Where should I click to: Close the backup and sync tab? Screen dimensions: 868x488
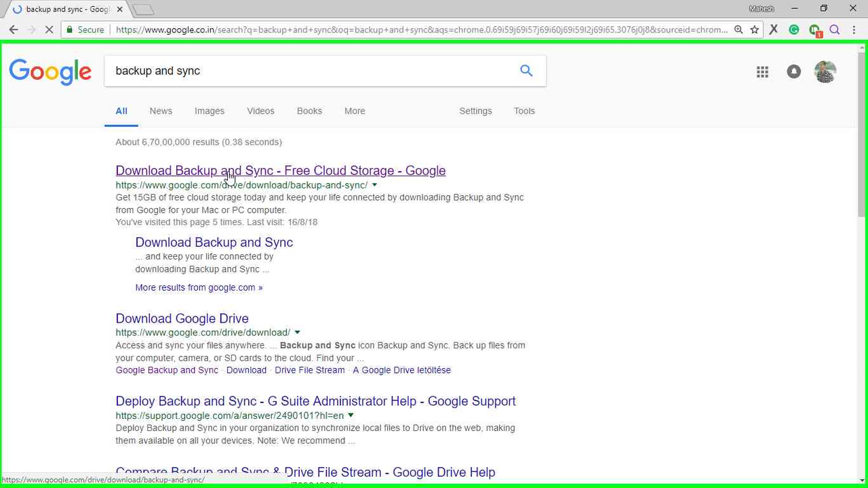click(120, 9)
